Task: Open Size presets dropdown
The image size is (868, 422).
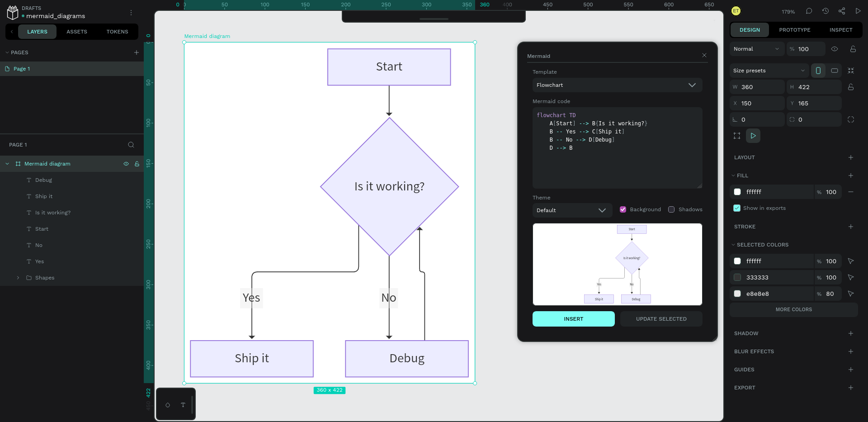Action: pyautogui.click(x=769, y=71)
